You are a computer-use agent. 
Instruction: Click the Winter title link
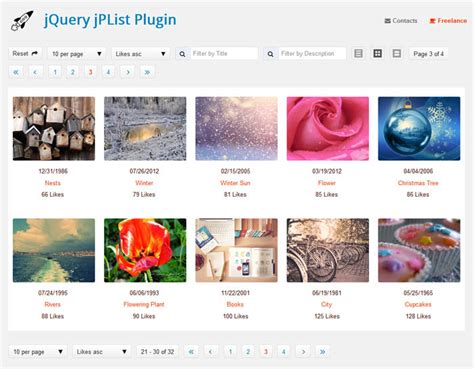point(144,183)
